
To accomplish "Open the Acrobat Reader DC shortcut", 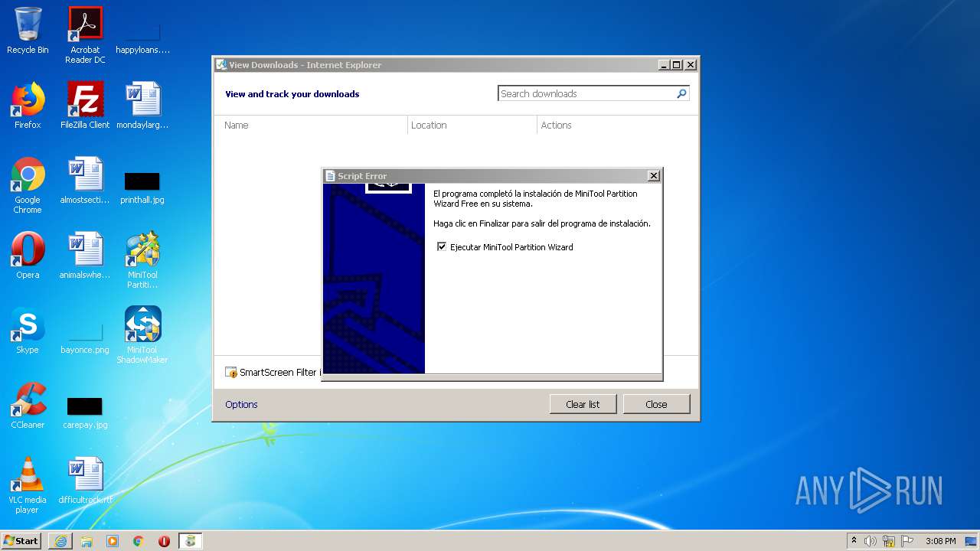I will 85,35.
